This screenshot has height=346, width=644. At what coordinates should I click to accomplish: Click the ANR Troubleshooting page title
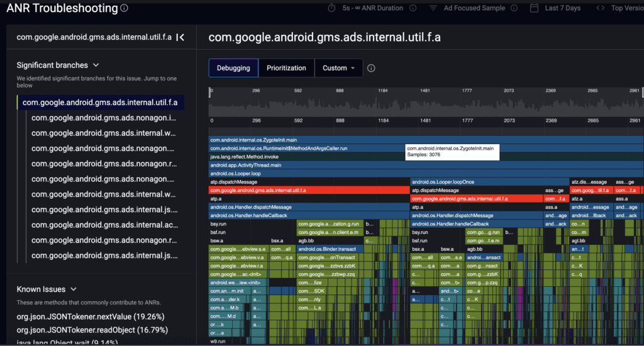[x=62, y=8]
